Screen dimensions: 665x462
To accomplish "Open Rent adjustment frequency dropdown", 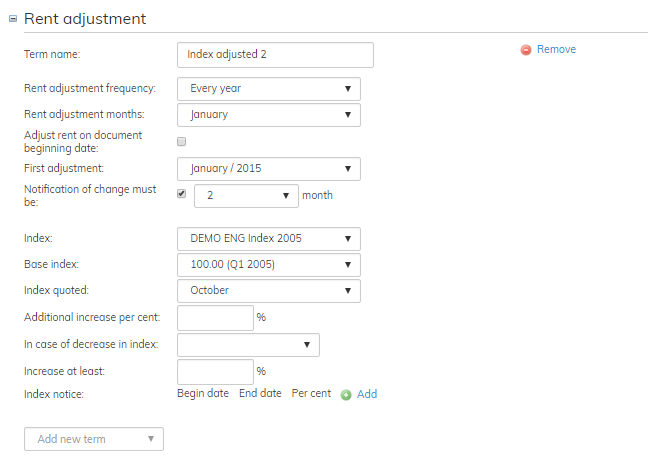I will click(x=268, y=88).
